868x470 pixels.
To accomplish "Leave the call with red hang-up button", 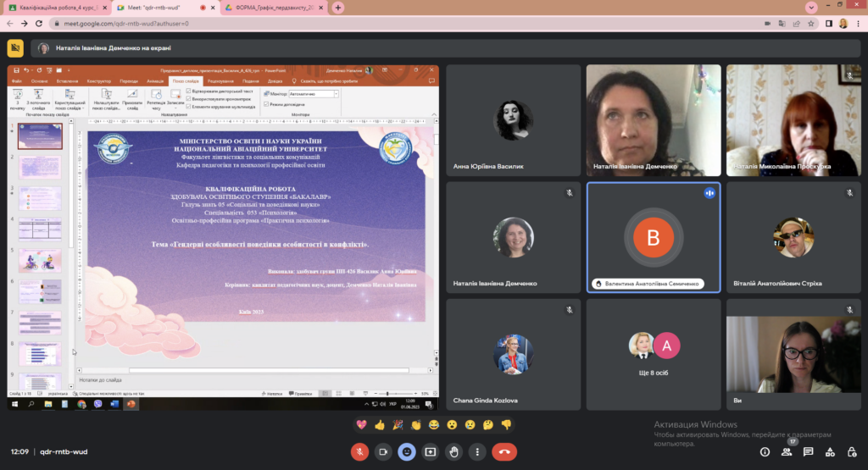I will (x=504, y=452).
